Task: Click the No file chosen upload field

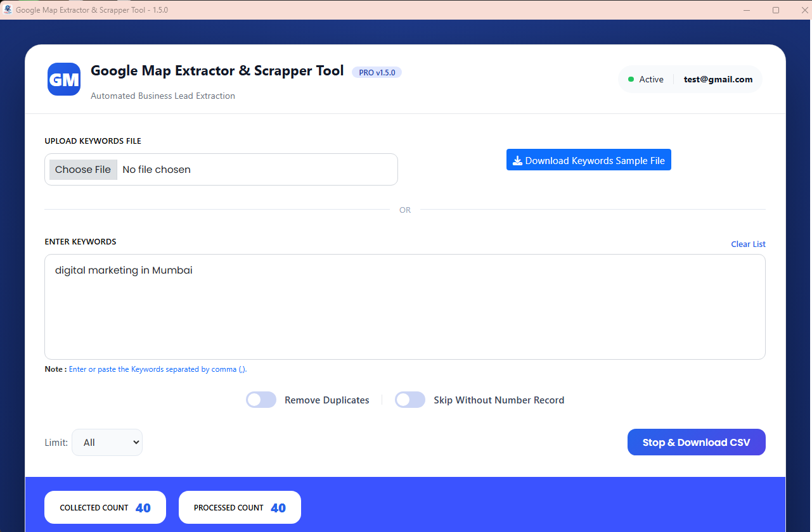Action: (254, 169)
